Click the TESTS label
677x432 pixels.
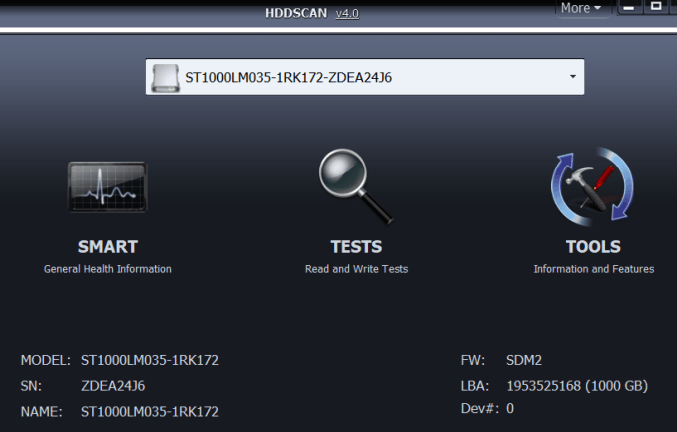click(x=356, y=247)
